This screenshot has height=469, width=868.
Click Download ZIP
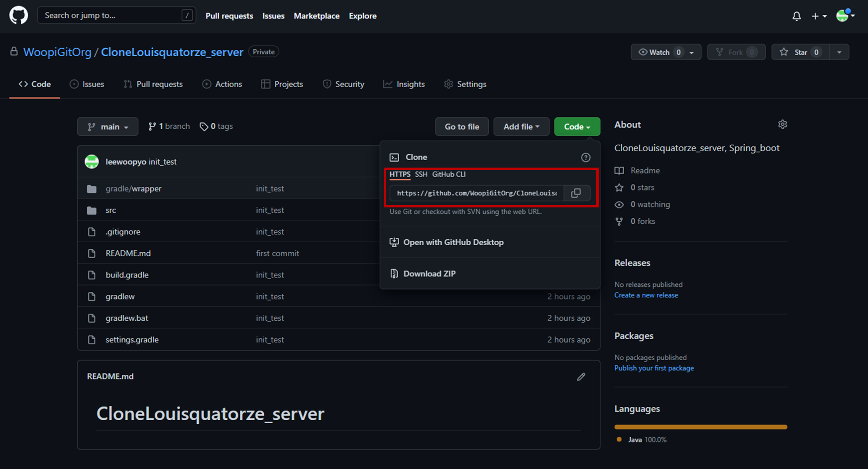430,274
